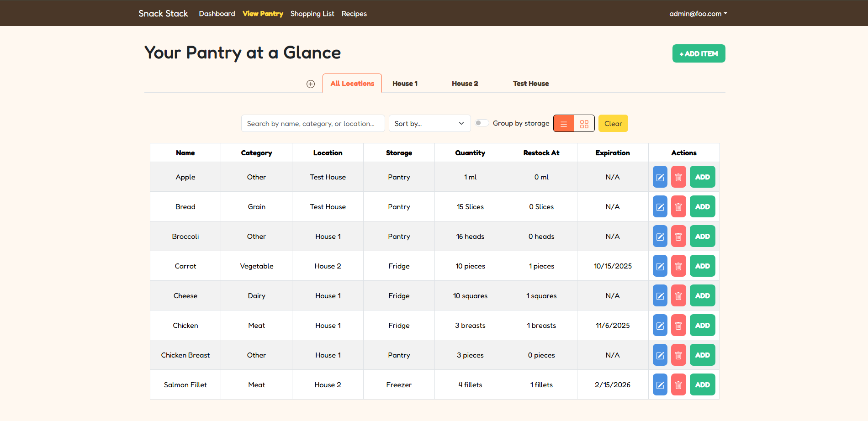Viewport: 868px width, 421px height.
Task: Navigate to the Recipes section
Action: pos(354,14)
